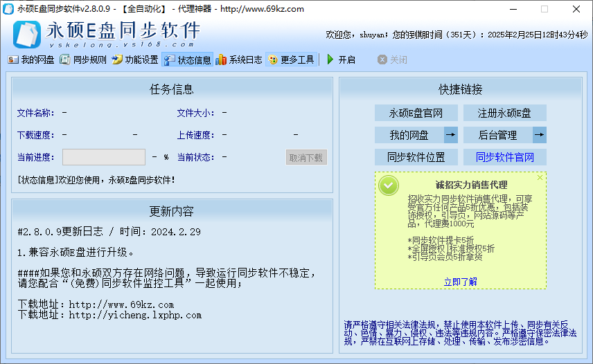The width and height of the screenshot is (593, 364).
Task: Click the 取消下载 button
Action: coord(306,157)
